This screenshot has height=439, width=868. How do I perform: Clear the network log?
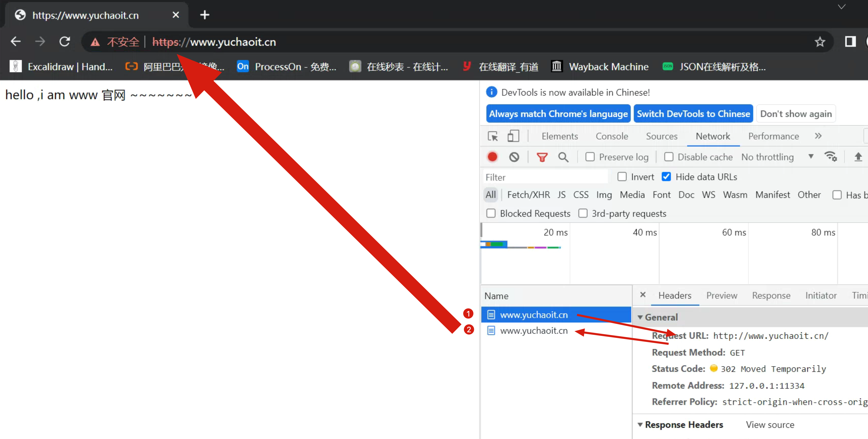pyautogui.click(x=514, y=157)
